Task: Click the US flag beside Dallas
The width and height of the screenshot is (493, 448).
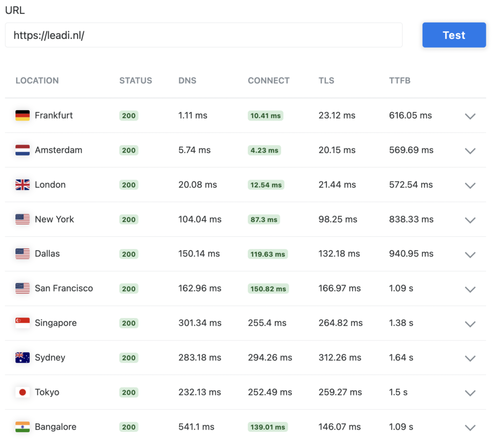Action: (x=23, y=253)
